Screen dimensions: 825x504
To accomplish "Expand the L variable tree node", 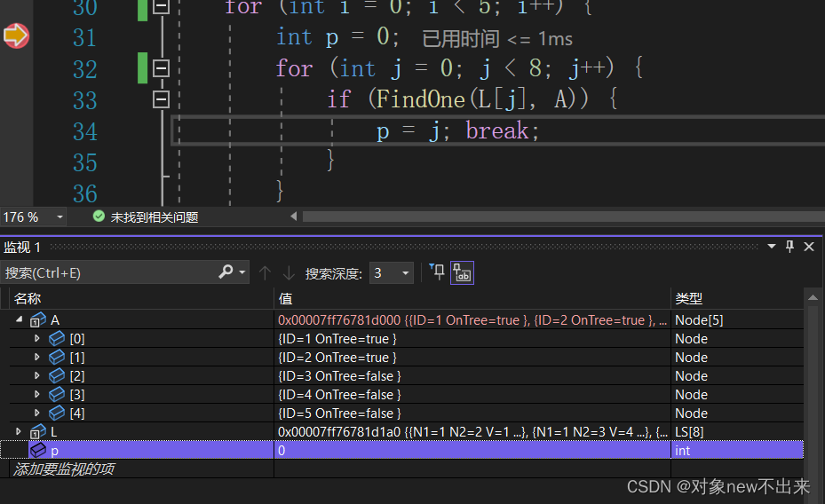I will [x=19, y=431].
